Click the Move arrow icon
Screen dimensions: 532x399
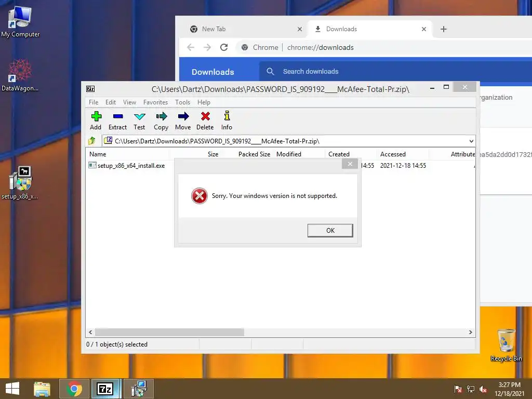tap(183, 121)
